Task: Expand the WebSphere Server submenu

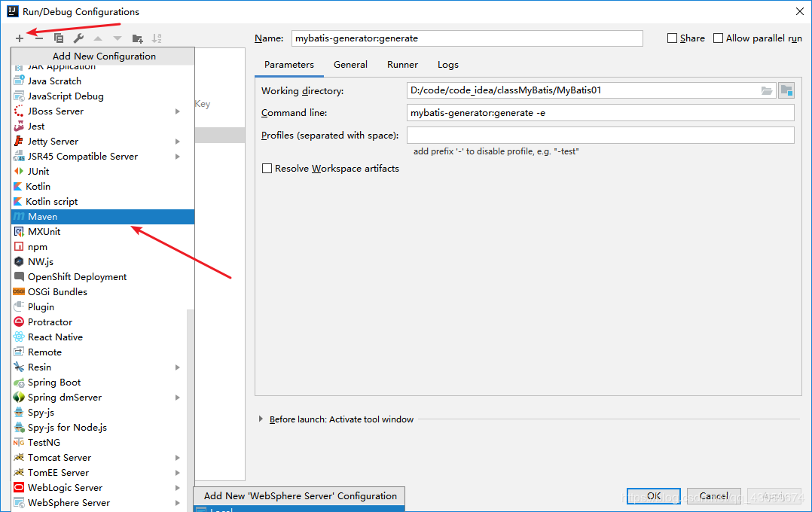Action: [x=178, y=503]
